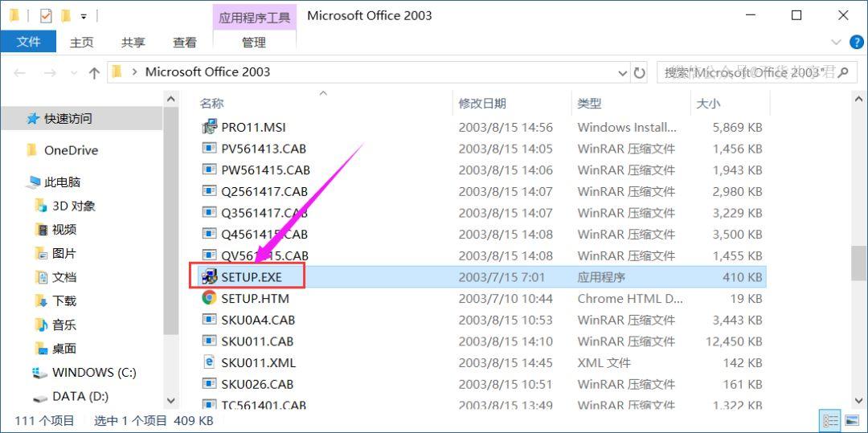Go forward with the right arrow
The width and height of the screenshot is (868, 433).
50,72
